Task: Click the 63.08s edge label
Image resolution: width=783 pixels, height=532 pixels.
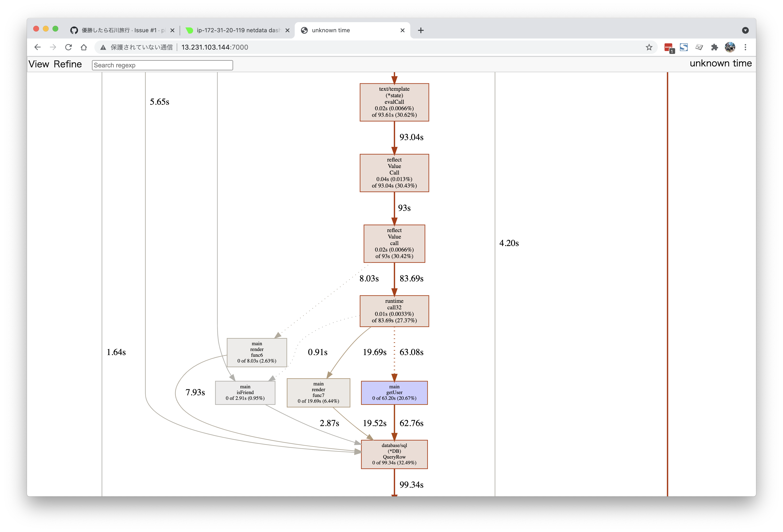Action: click(x=411, y=352)
